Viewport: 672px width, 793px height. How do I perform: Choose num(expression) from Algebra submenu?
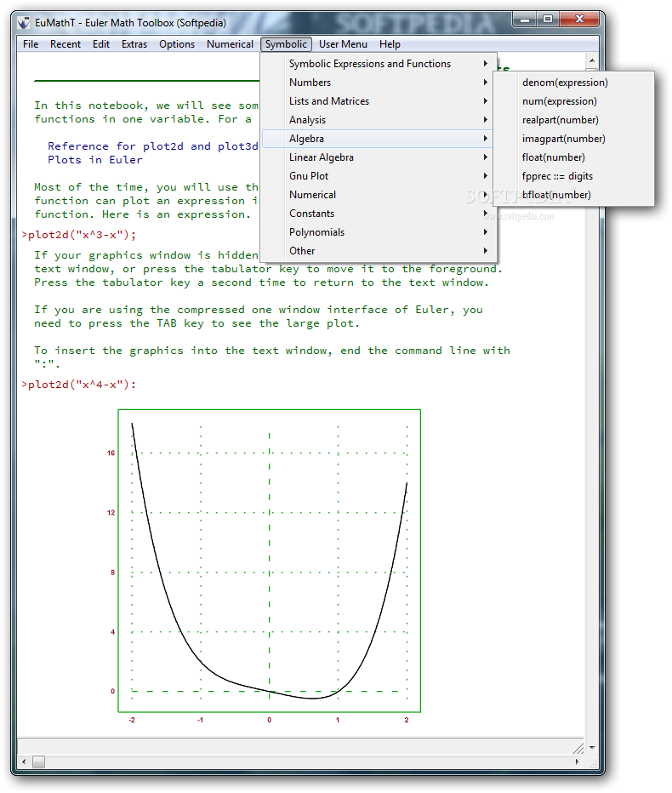[573, 101]
